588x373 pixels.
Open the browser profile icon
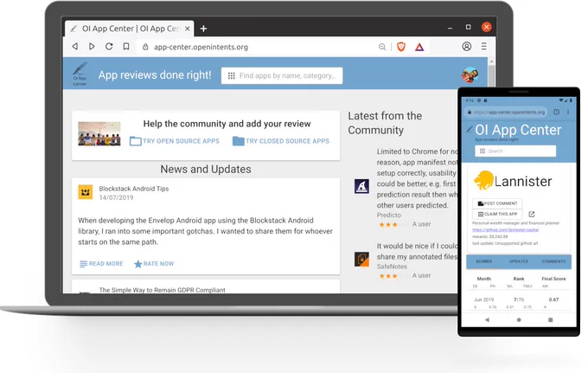466,46
